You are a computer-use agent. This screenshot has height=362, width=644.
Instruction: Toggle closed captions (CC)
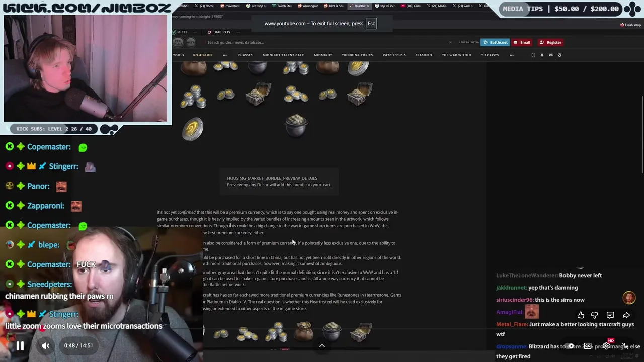coord(588,346)
